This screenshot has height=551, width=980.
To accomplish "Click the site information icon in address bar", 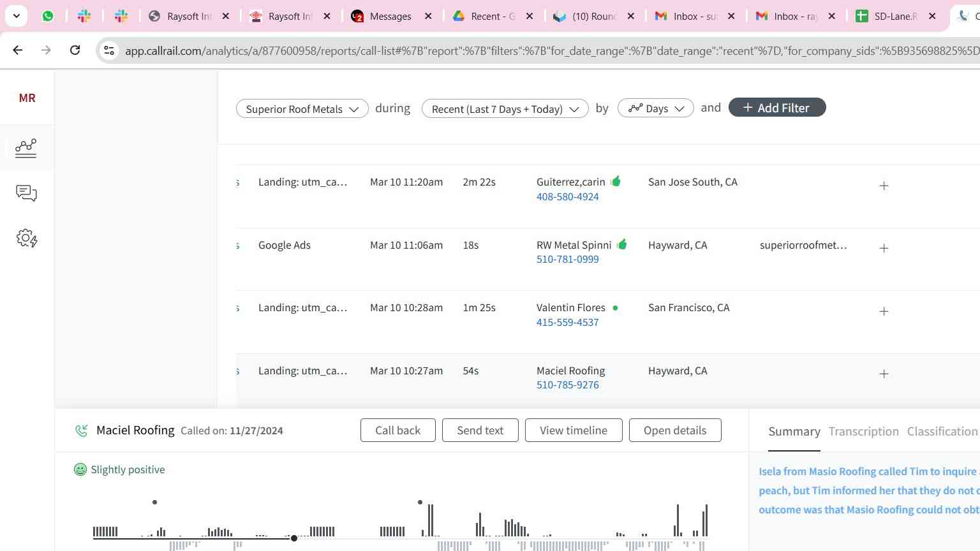I will point(109,50).
